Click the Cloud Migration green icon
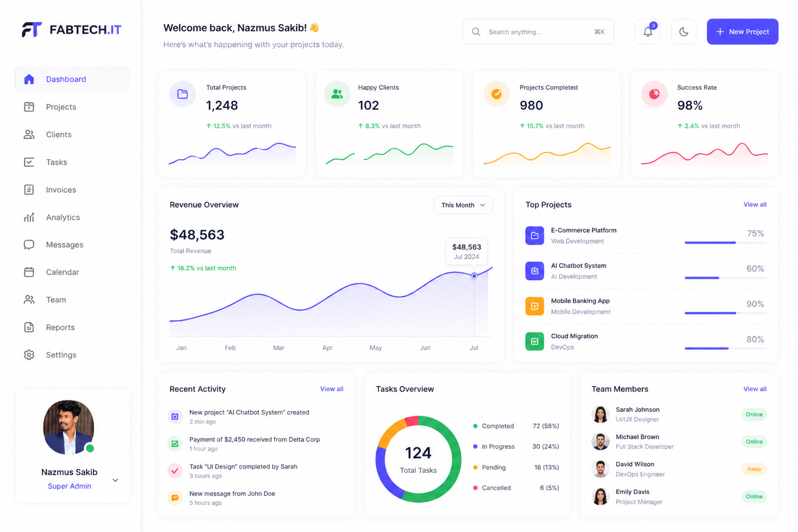This screenshot has width=798, height=532. (535, 341)
